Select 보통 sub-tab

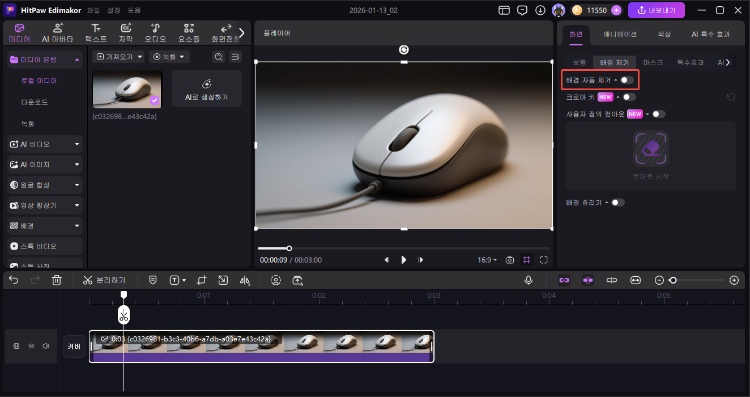579,62
